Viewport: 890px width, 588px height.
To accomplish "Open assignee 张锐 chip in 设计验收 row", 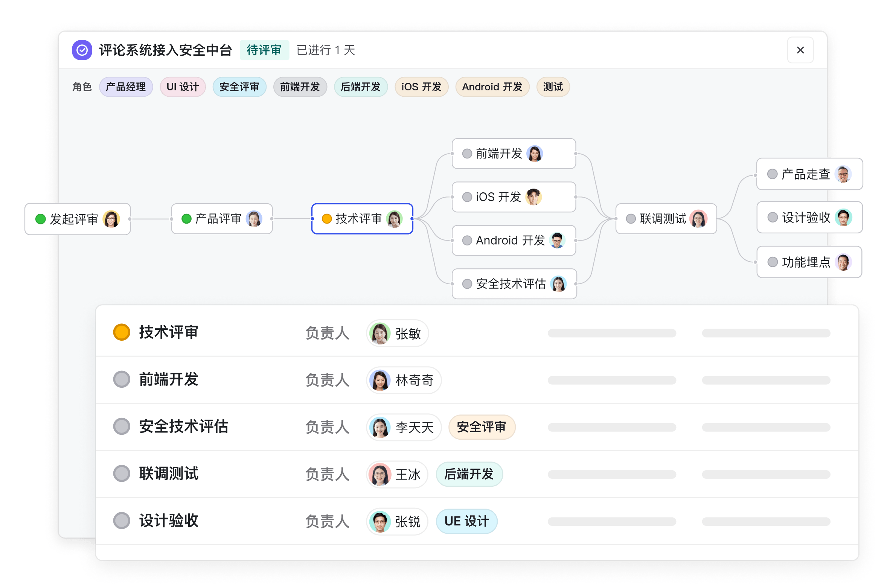I will (397, 521).
